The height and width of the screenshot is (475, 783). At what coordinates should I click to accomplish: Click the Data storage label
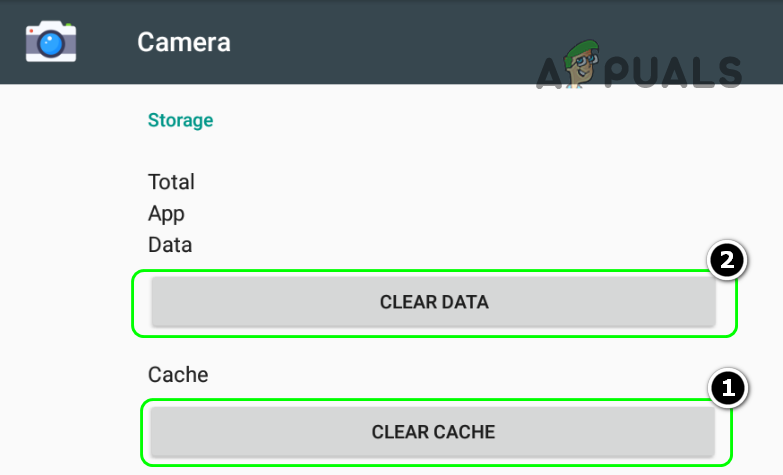[x=170, y=245]
